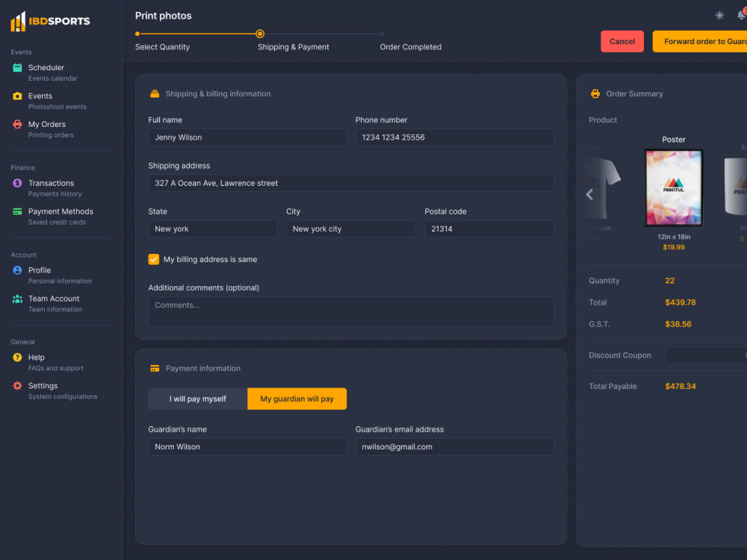Go to Select Quantity step
This screenshot has height=560, width=747.
click(x=162, y=46)
